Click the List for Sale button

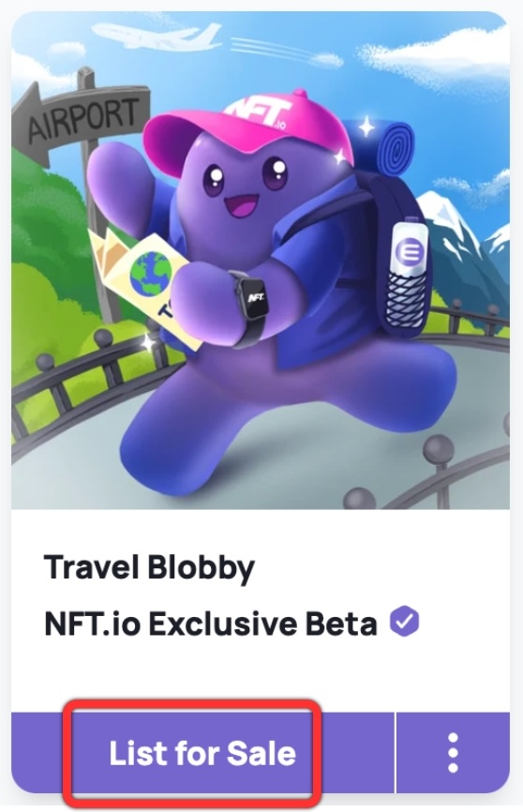point(202,752)
